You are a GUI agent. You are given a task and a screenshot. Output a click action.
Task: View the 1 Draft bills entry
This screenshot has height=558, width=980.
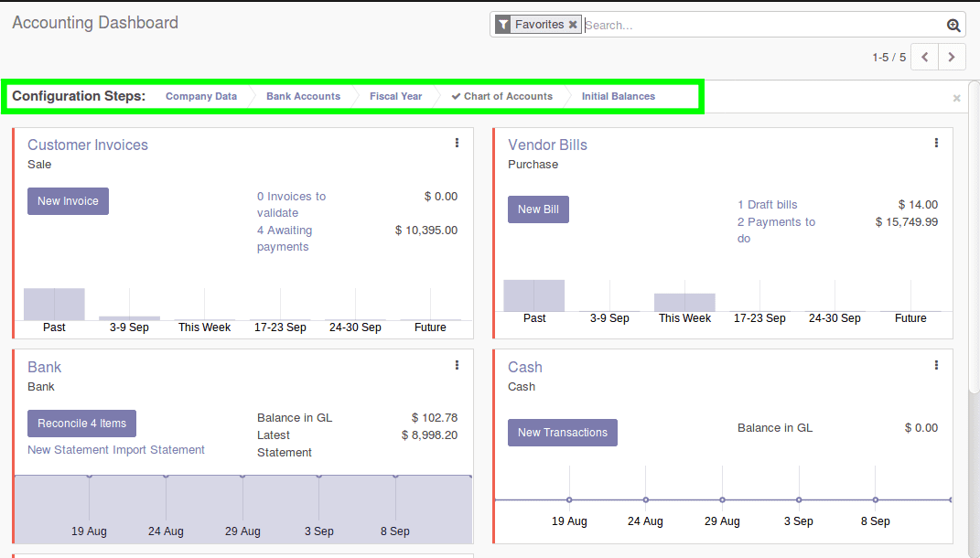coord(767,204)
